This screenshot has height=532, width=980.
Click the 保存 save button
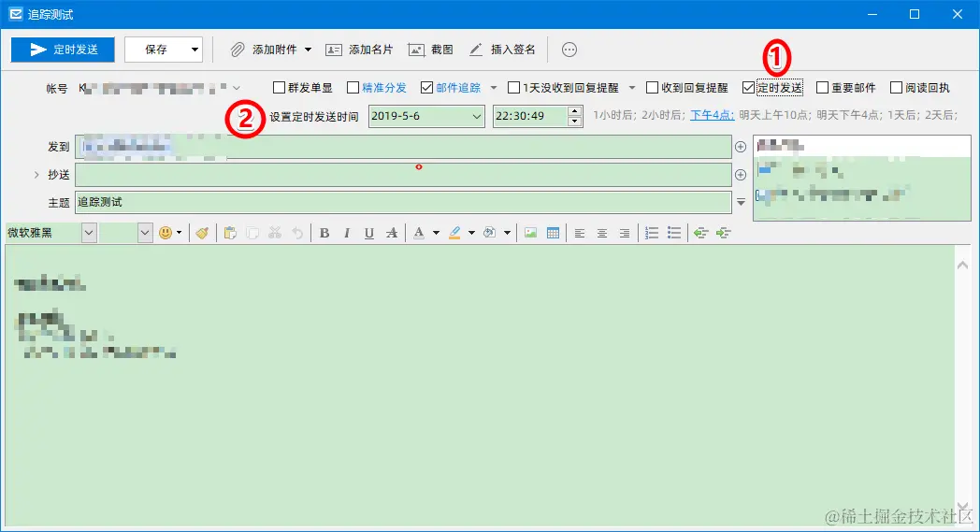pos(156,50)
